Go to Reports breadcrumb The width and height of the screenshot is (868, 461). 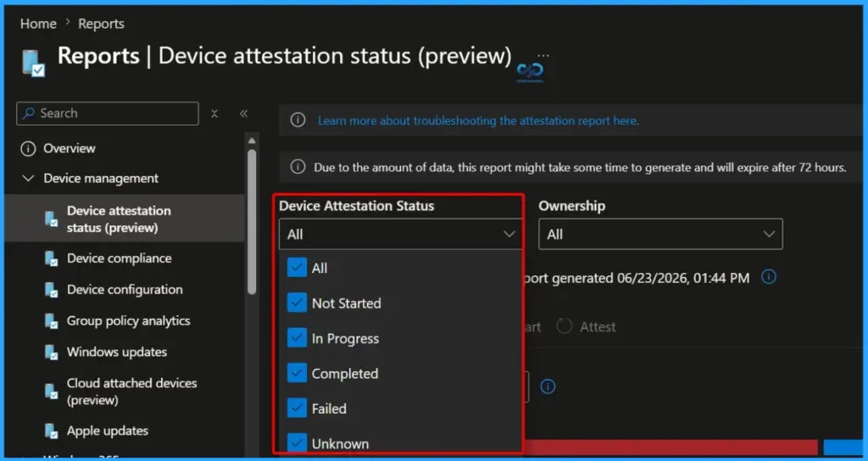[102, 24]
